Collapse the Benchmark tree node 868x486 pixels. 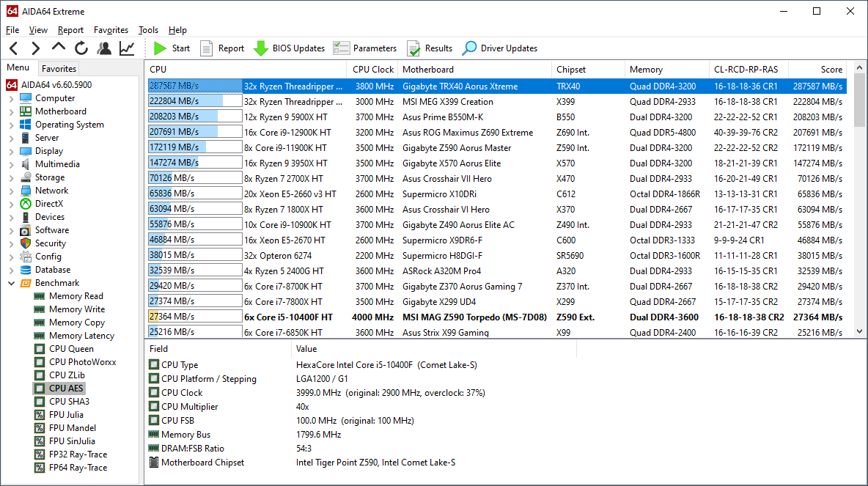(x=11, y=283)
